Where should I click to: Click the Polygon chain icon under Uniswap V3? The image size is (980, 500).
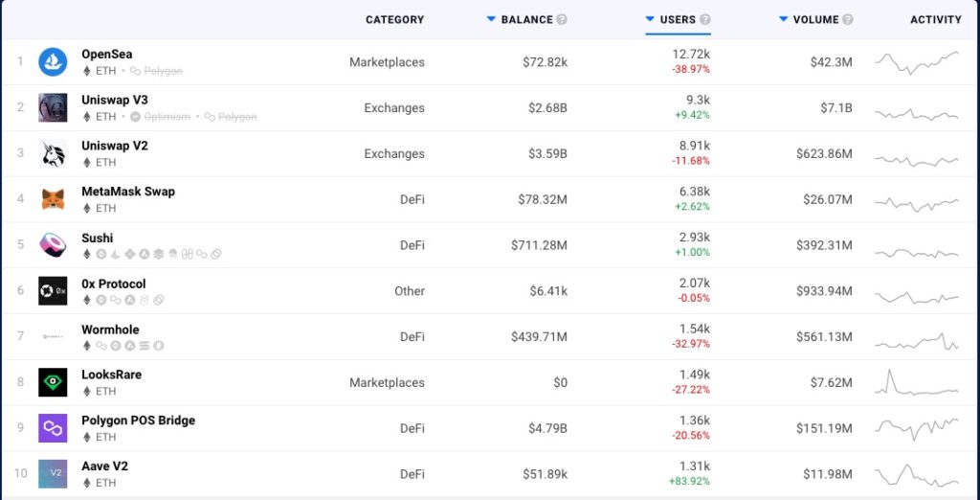point(210,117)
